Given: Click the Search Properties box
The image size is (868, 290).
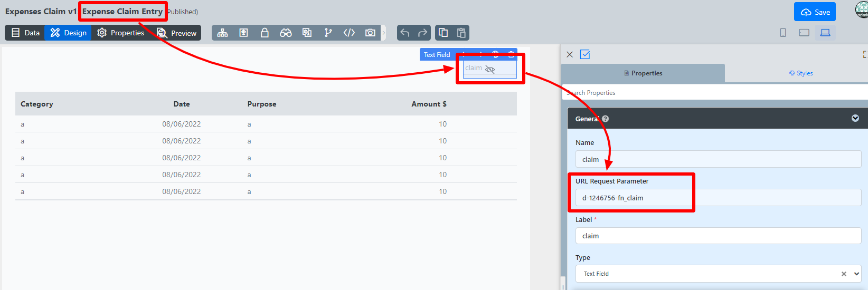Looking at the screenshot, I should coord(715,93).
